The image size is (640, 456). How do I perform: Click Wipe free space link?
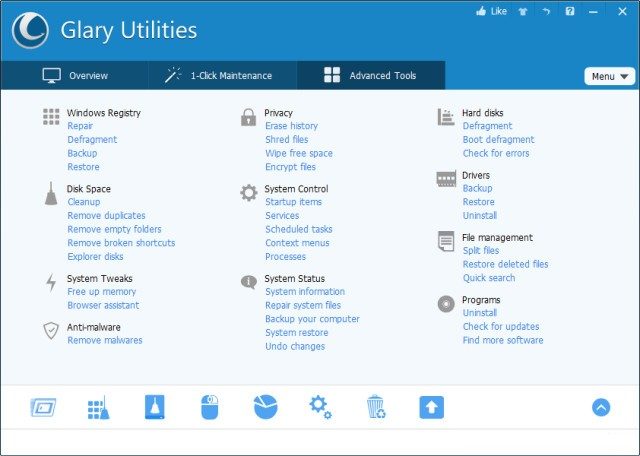click(x=299, y=153)
